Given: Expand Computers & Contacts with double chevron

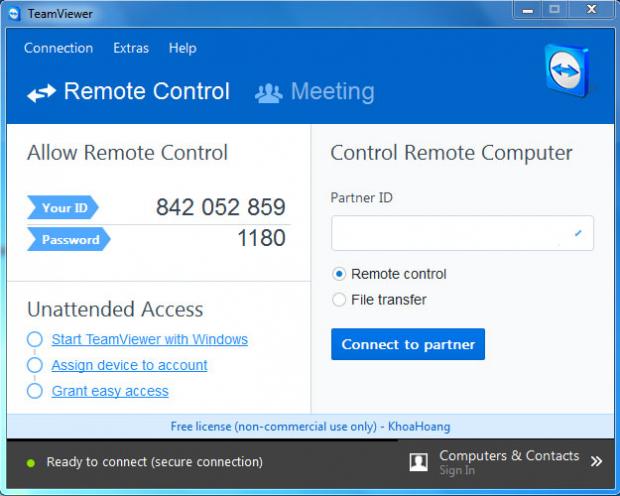Looking at the screenshot, I should (596, 461).
